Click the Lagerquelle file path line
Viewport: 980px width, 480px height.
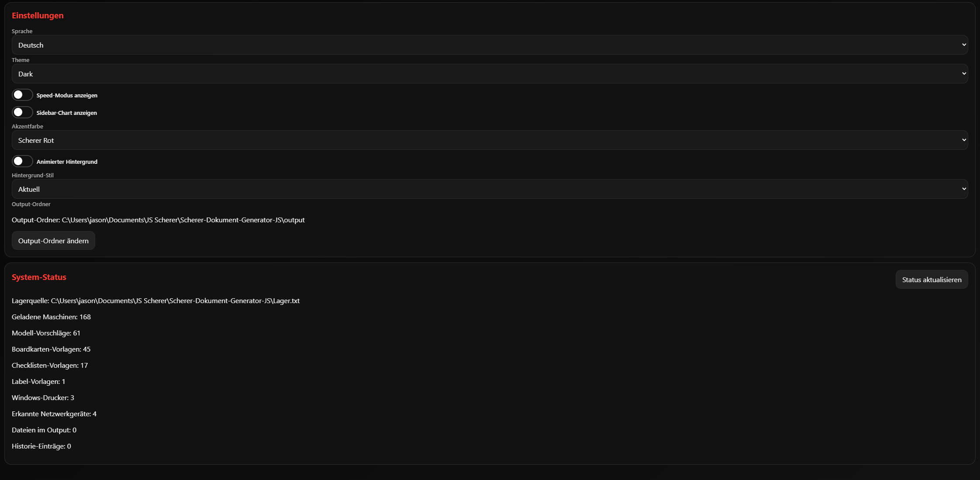155,300
